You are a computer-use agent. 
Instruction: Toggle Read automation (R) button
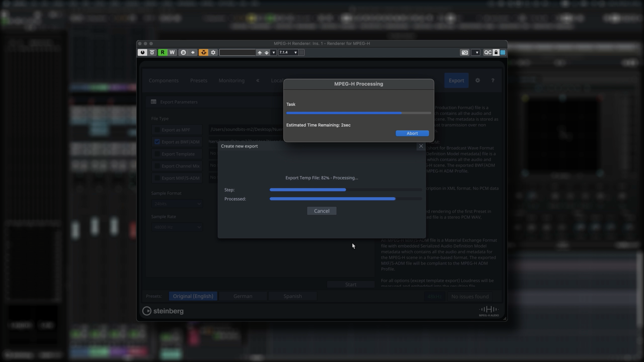point(162,52)
